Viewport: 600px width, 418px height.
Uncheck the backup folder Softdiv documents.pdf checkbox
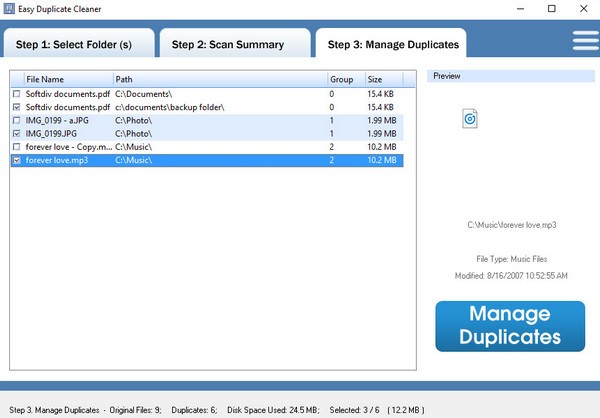(x=16, y=107)
